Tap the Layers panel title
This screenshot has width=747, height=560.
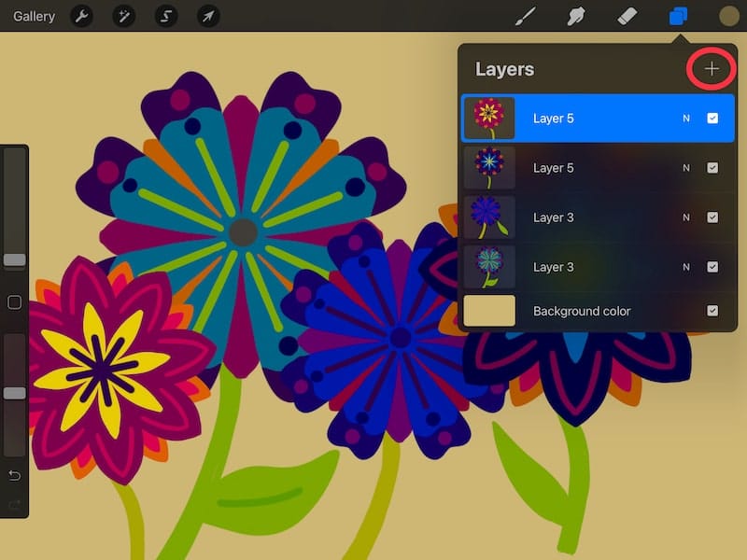point(504,69)
